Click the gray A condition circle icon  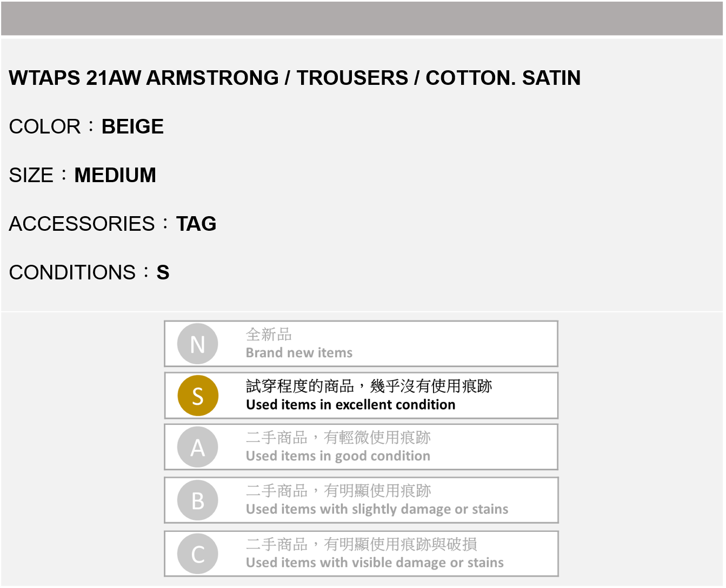[198, 447]
